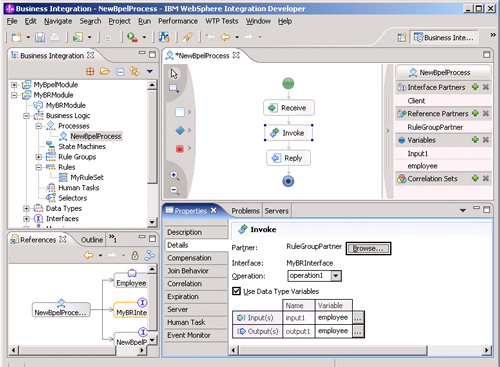500x367 pixels.
Task: Remove Interface Partner with X icon
Action: (x=486, y=87)
